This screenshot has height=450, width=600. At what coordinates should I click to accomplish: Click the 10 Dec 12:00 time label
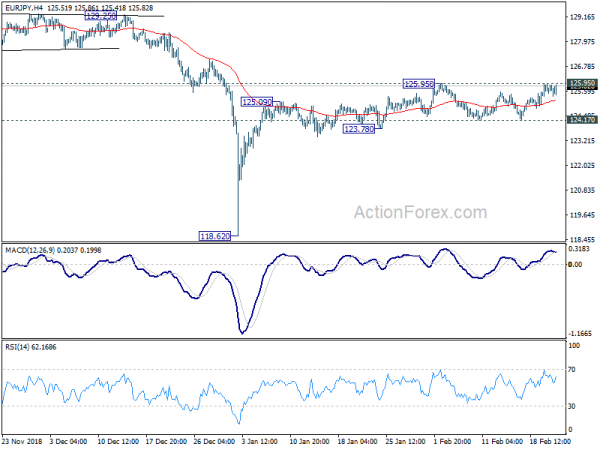coord(118,441)
